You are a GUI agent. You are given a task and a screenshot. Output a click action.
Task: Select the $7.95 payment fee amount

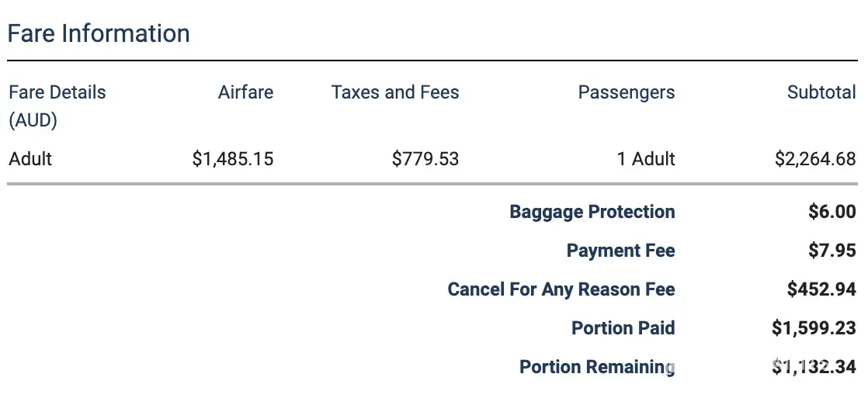(x=832, y=251)
